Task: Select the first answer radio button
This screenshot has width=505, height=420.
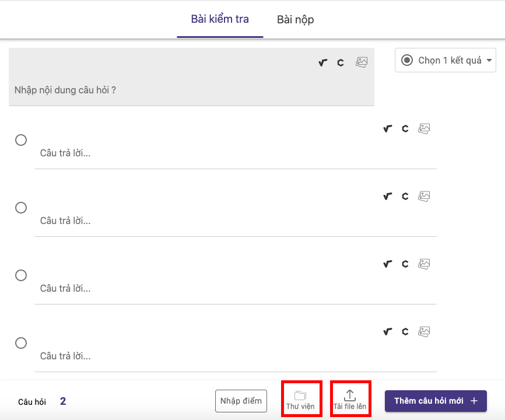Action: coord(21,140)
